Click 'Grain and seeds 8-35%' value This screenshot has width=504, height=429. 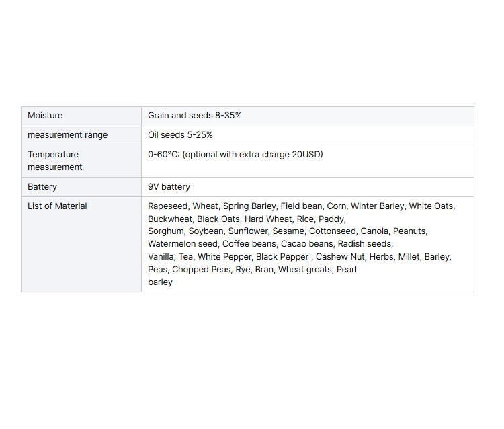194,116
